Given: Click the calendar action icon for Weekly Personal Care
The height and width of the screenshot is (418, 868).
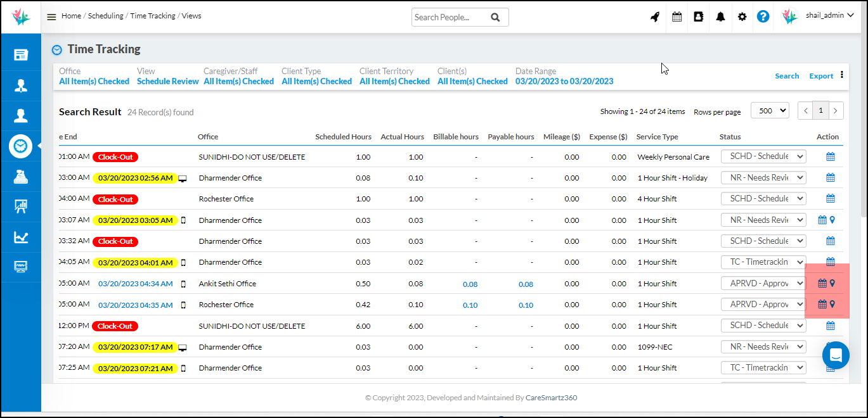Looking at the screenshot, I should 830,156.
